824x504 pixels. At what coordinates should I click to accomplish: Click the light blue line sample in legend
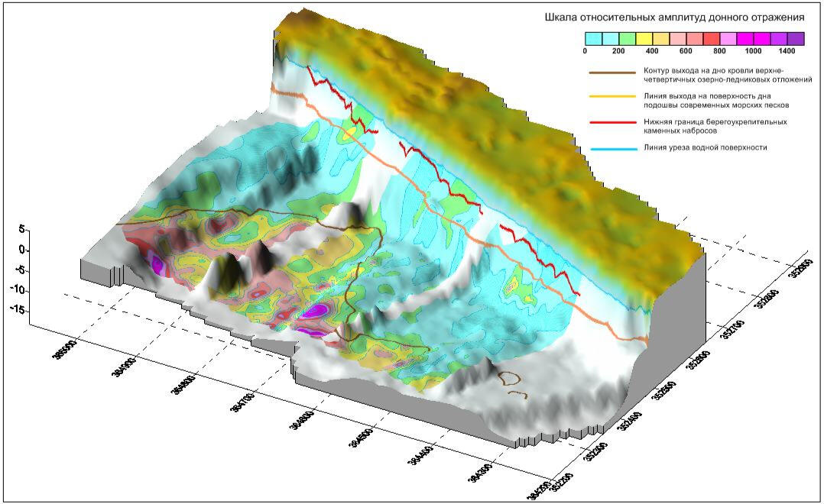[x=612, y=147]
